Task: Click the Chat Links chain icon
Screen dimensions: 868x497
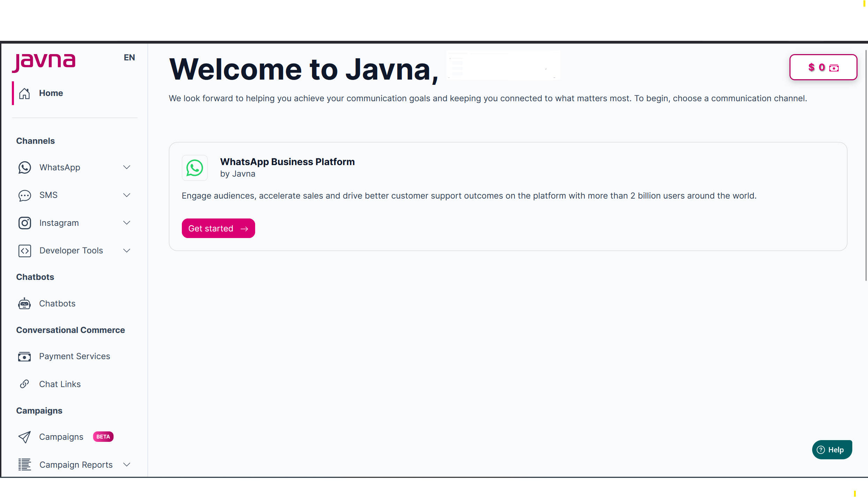Action: point(24,384)
